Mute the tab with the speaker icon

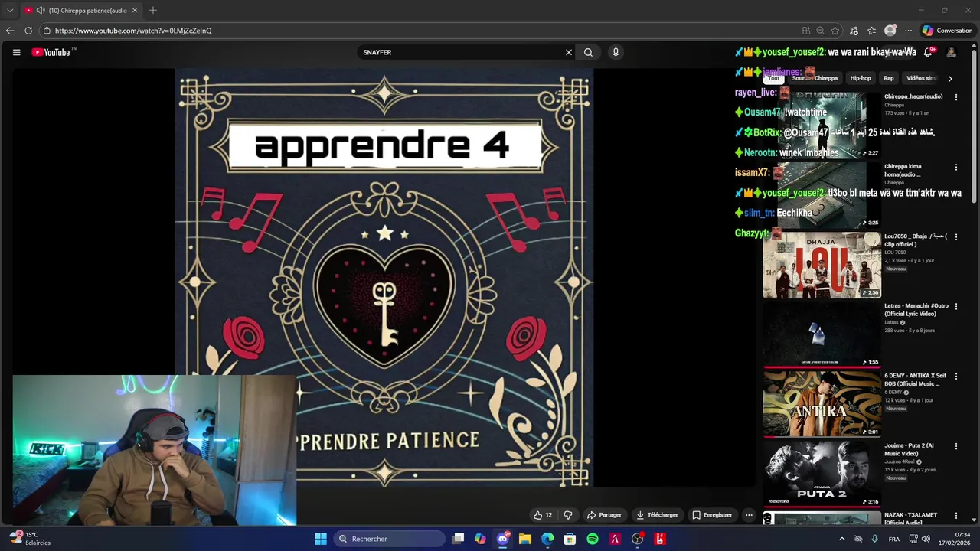(40, 11)
